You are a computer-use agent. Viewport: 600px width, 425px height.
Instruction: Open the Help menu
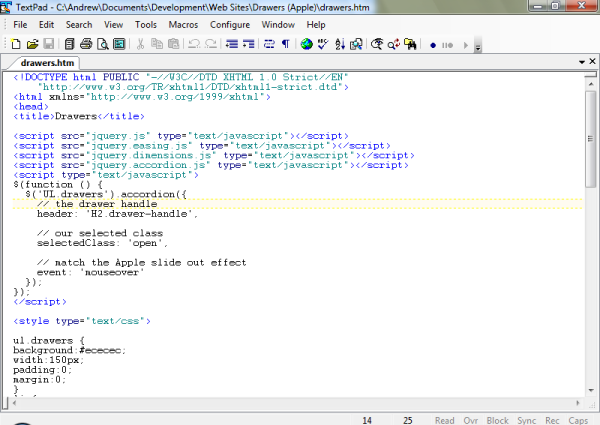coord(316,25)
